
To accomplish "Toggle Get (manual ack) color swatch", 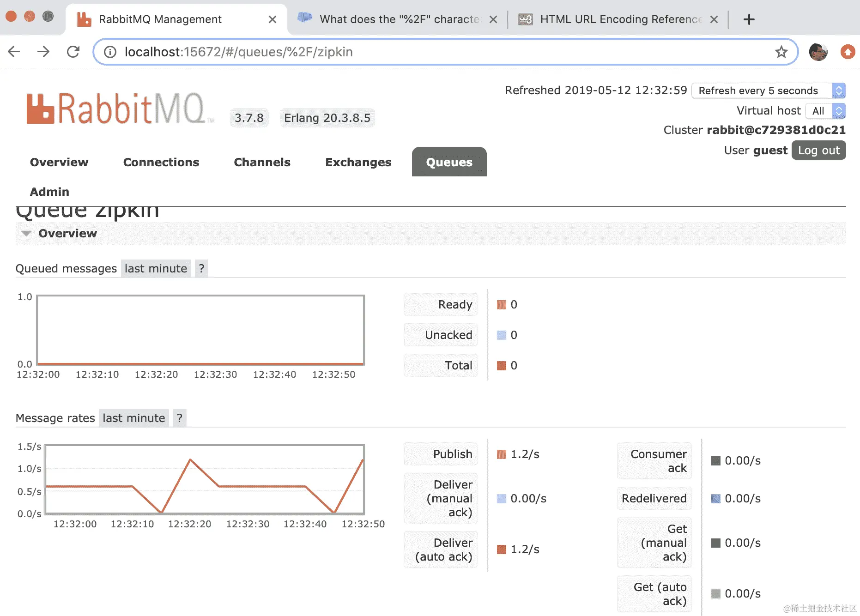I will tap(716, 543).
